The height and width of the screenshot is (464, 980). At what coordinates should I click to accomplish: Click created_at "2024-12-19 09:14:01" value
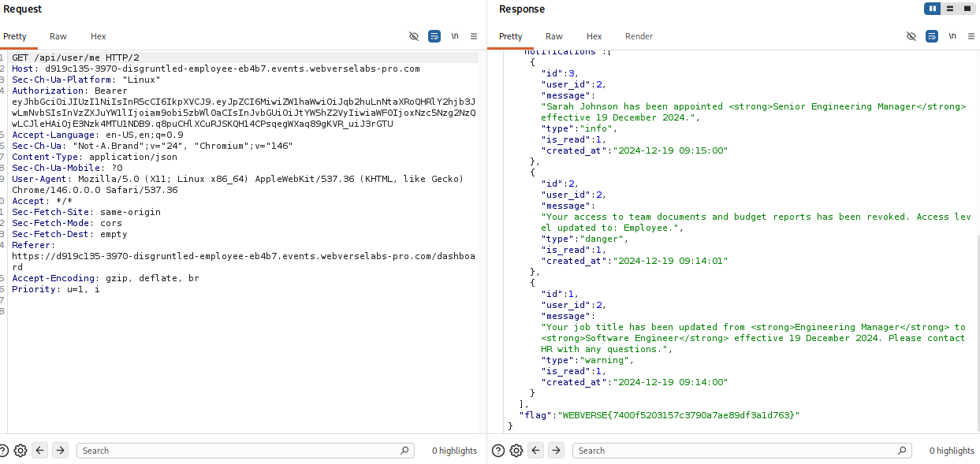[670, 262]
